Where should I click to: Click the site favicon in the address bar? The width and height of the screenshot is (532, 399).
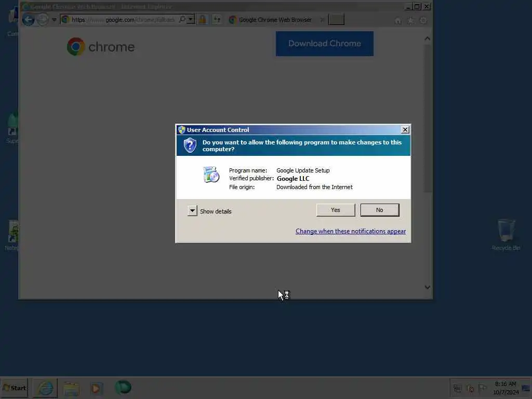(65, 19)
